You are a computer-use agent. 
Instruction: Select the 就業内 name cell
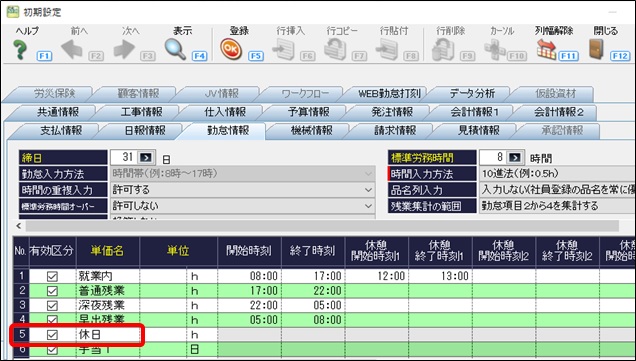tap(108, 277)
